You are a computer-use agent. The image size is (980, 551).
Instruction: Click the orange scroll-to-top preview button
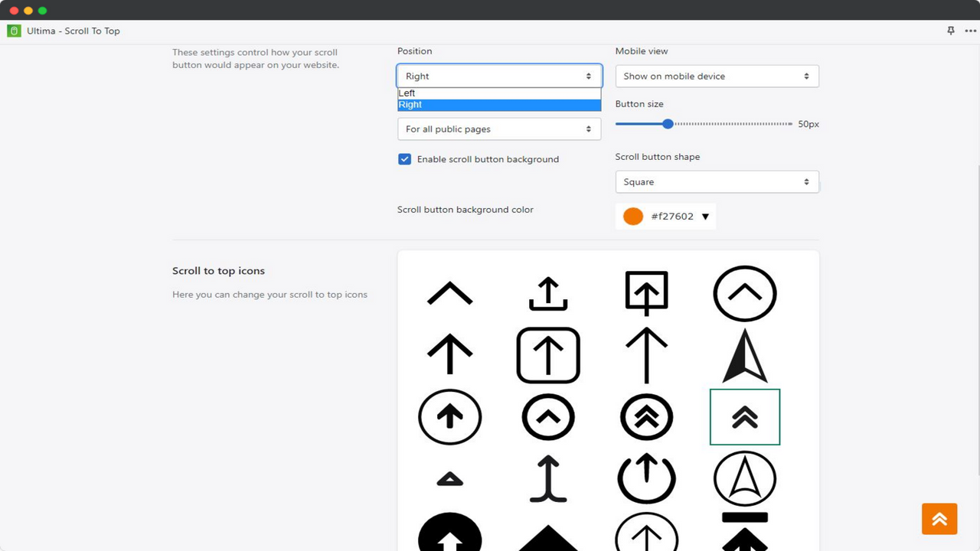click(939, 518)
